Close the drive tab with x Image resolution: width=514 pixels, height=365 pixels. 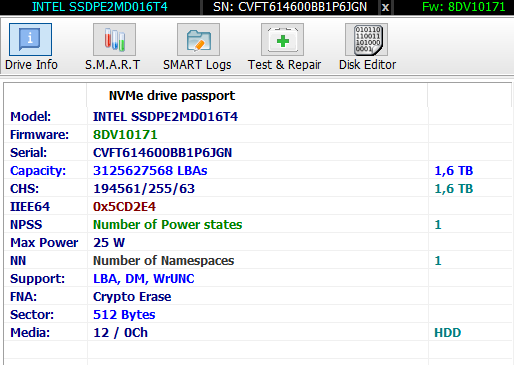[385, 7]
